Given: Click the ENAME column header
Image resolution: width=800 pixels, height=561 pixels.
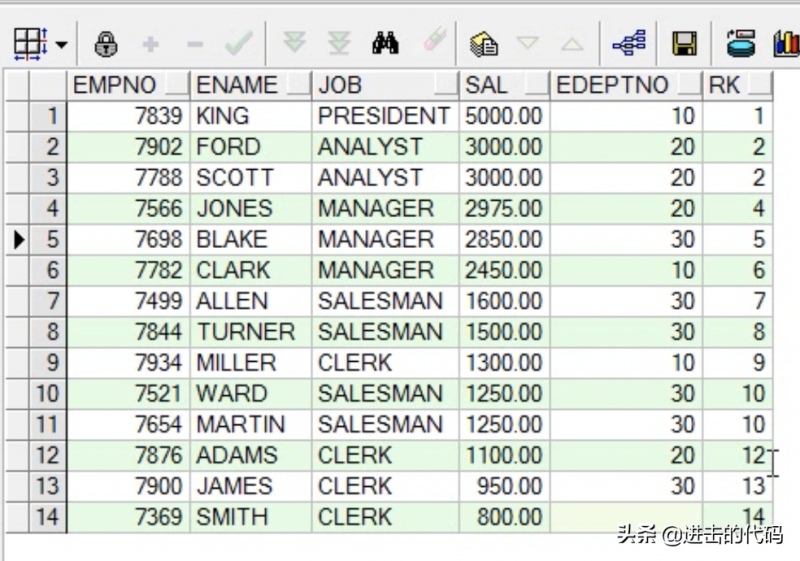Looking at the screenshot, I should [x=251, y=85].
